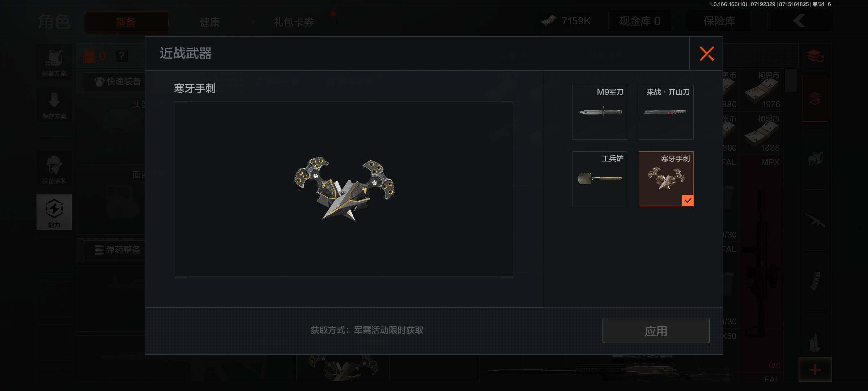
Task: Switch to the 健康 tab
Action: [210, 22]
